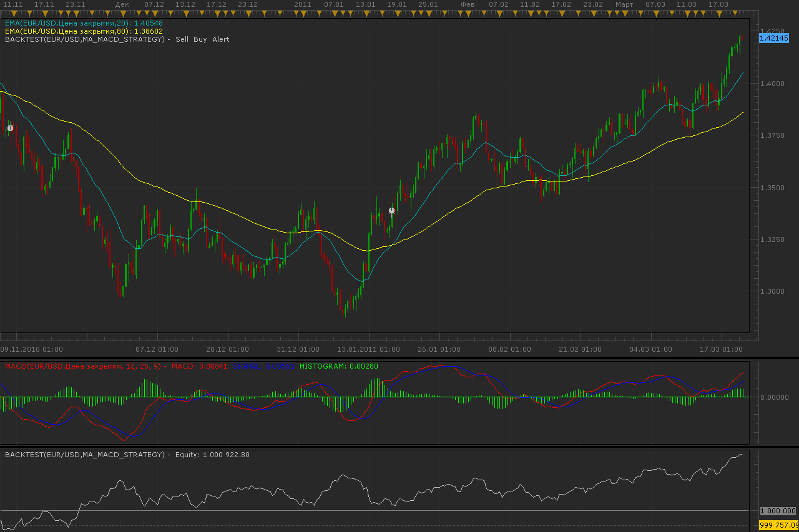
Task: Click the 13.01.2011 01:00 date axis label
Action: [368, 349]
